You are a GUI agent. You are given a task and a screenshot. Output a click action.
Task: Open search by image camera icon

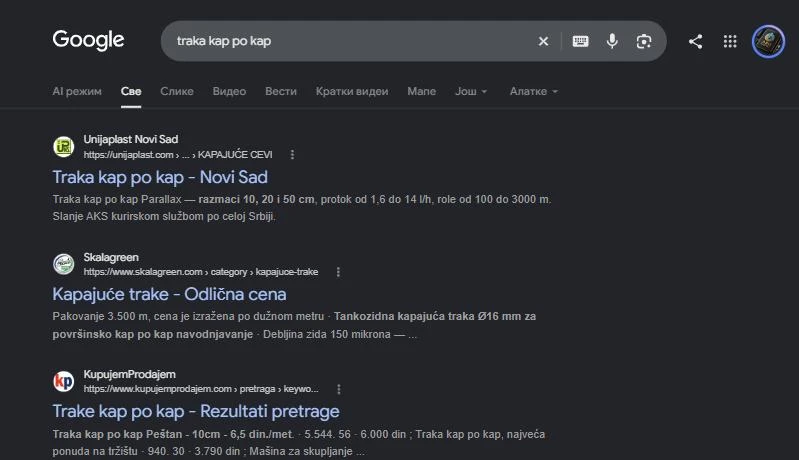click(644, 41)
